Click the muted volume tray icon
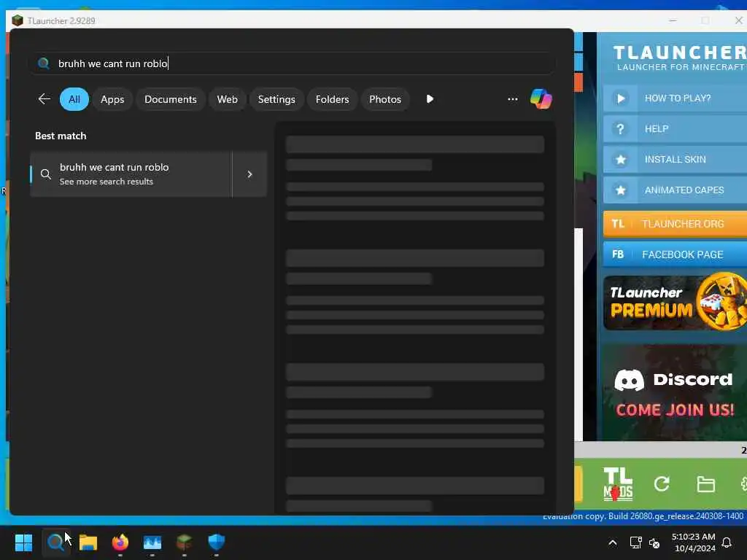 pos(654,542)
